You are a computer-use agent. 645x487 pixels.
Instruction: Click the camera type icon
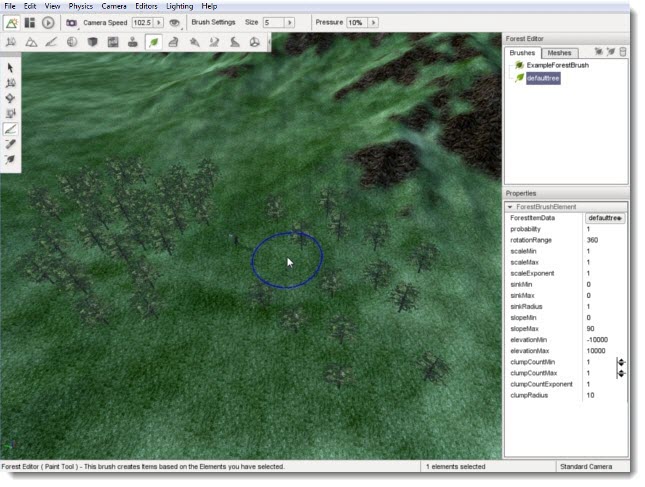[71, 23]
